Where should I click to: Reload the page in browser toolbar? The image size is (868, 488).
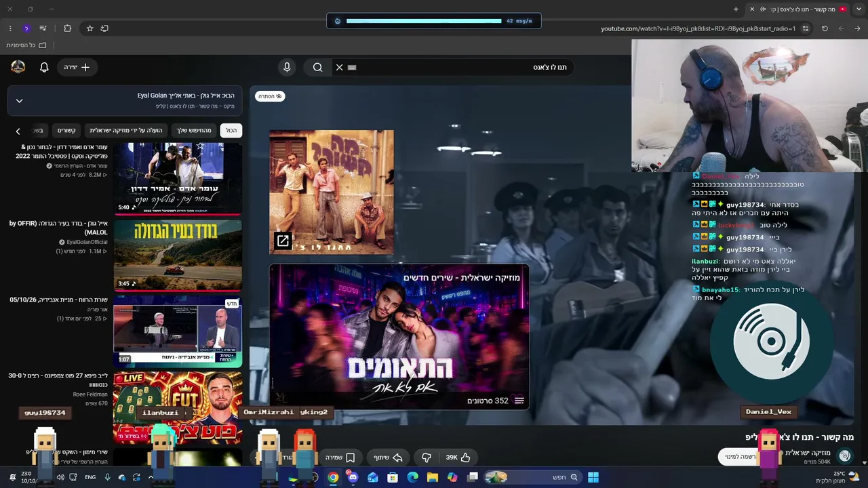(825, 28)
